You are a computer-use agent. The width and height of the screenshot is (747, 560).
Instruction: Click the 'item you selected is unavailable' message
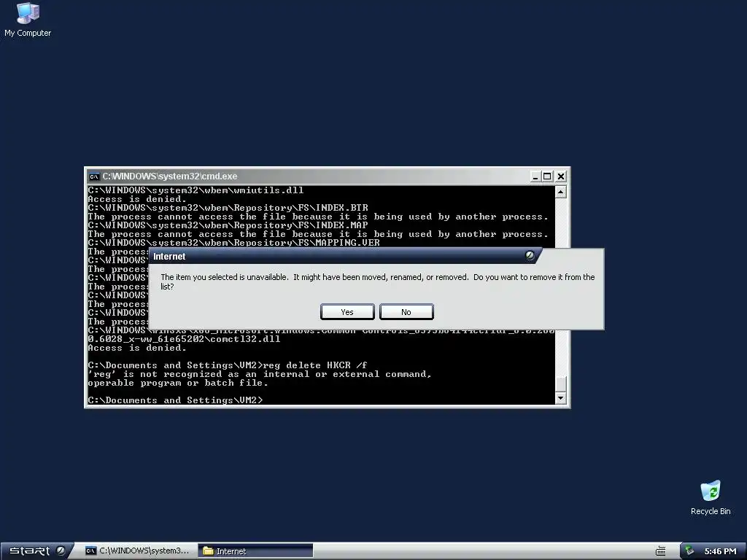pos(377,281)
